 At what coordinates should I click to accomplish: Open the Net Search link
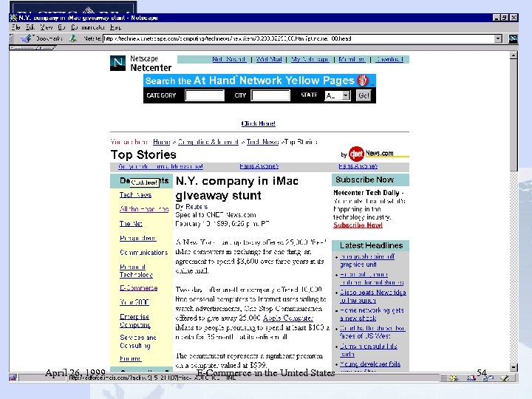click(229, 59)
